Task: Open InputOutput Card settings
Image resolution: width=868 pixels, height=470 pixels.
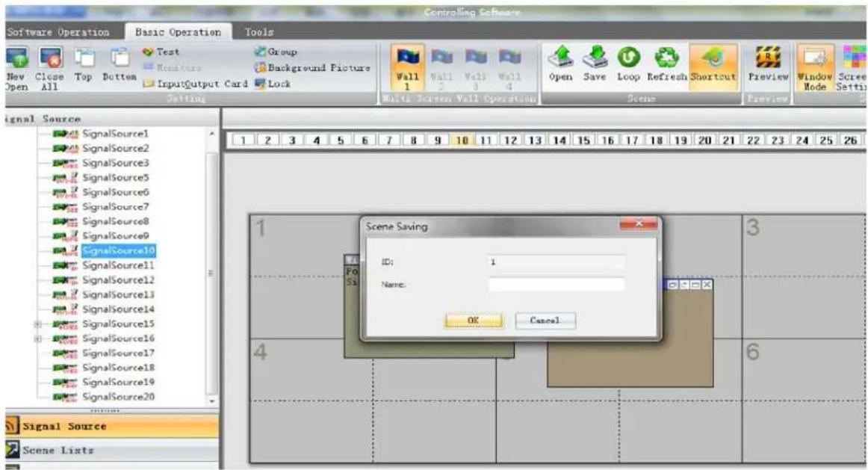Action: [x=196, y=84]
